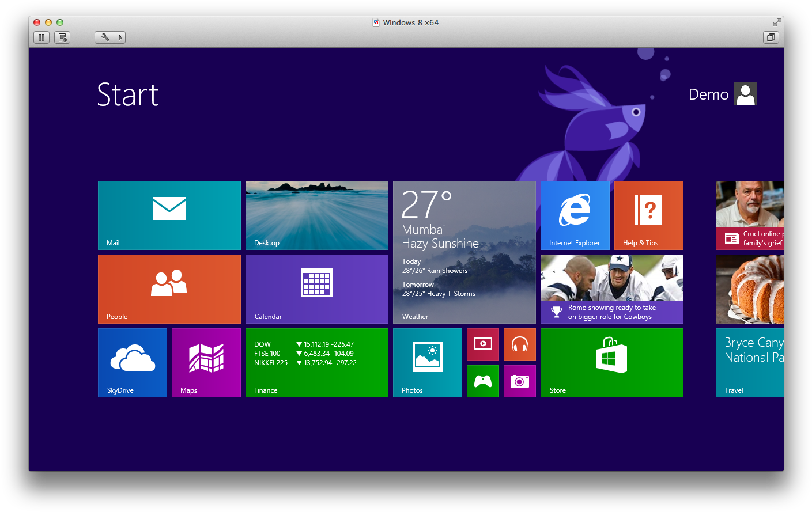Screen dimensions: 812x512
Task: Enter full screen via window corner arrows
Action: (777, 22)
